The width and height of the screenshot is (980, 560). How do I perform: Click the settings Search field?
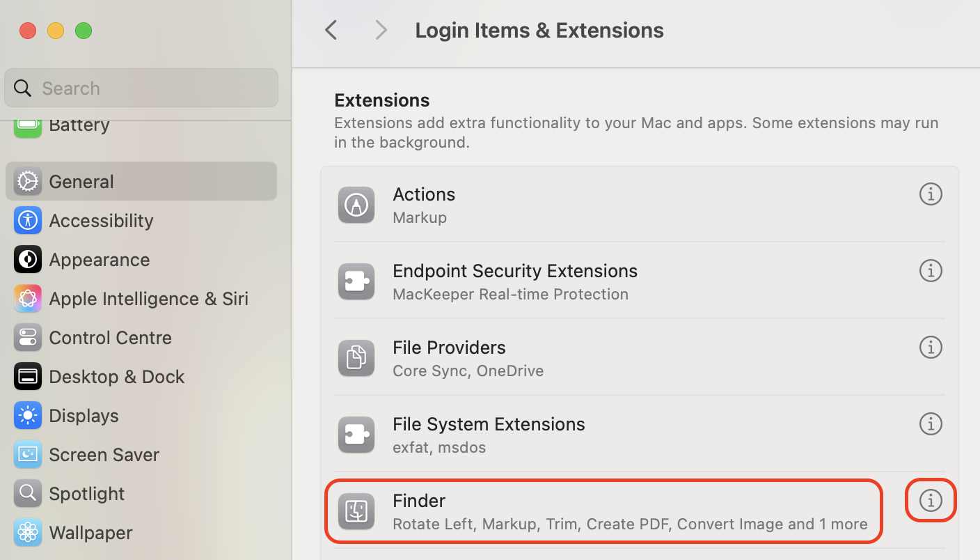(141, 88)
